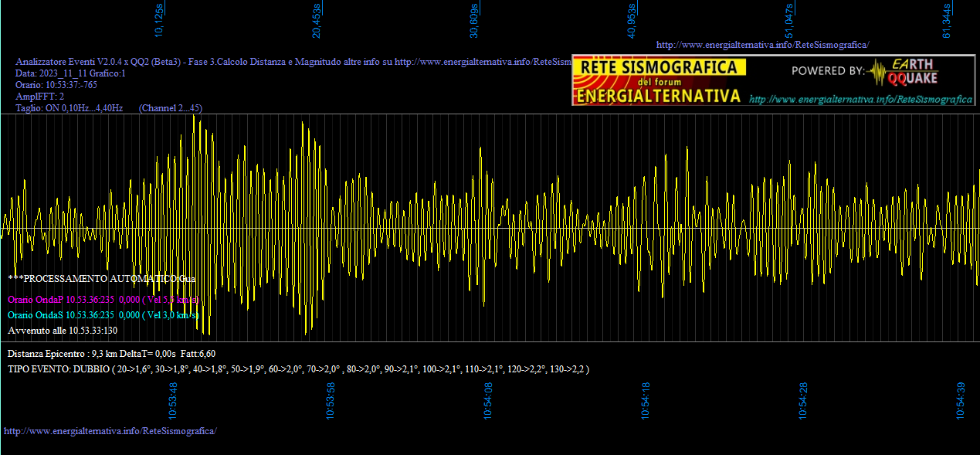Click the 10:54:18 bottom time marker
This screenshot has width=980, height=455.
(x=646, y=400)
